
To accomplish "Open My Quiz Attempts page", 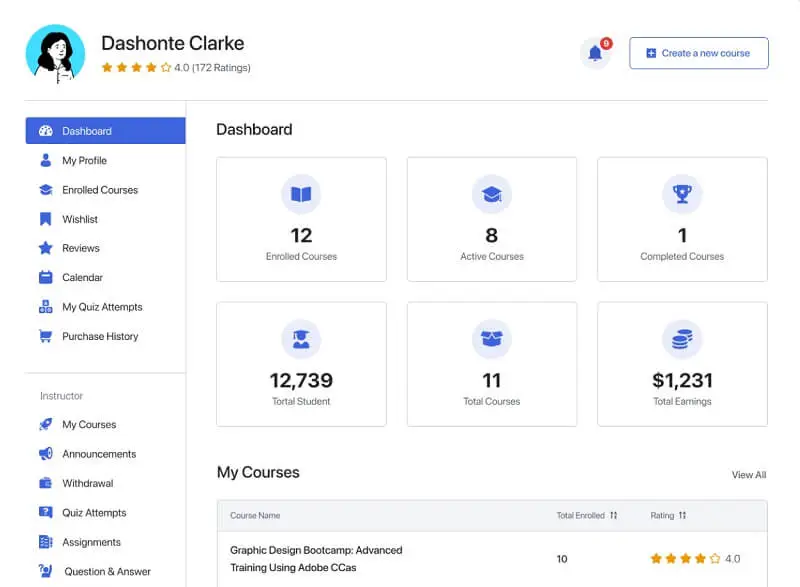I will tap(102, 307).
